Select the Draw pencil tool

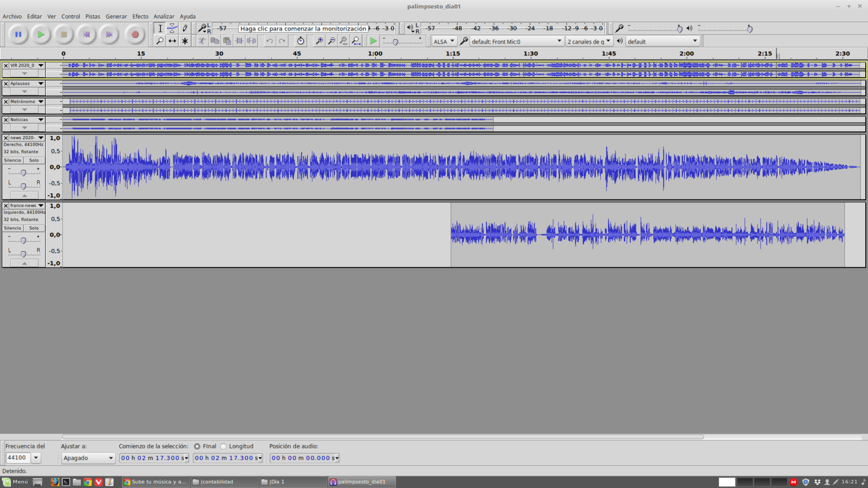coord(185,28)
